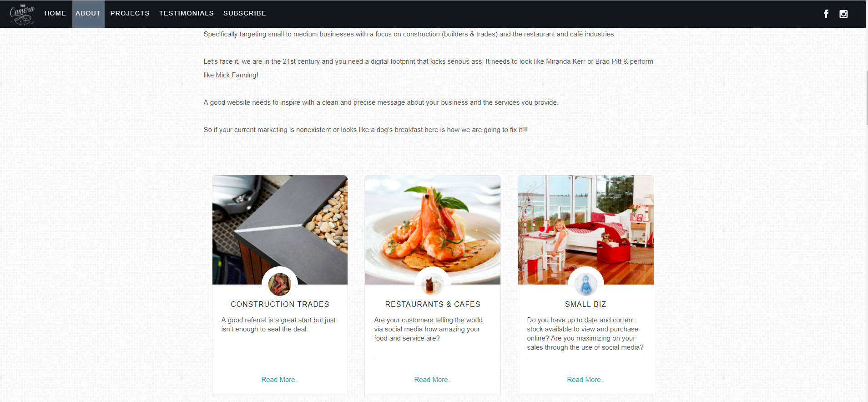Click the Small Biz blue toy badge icon

pos(585,285)
